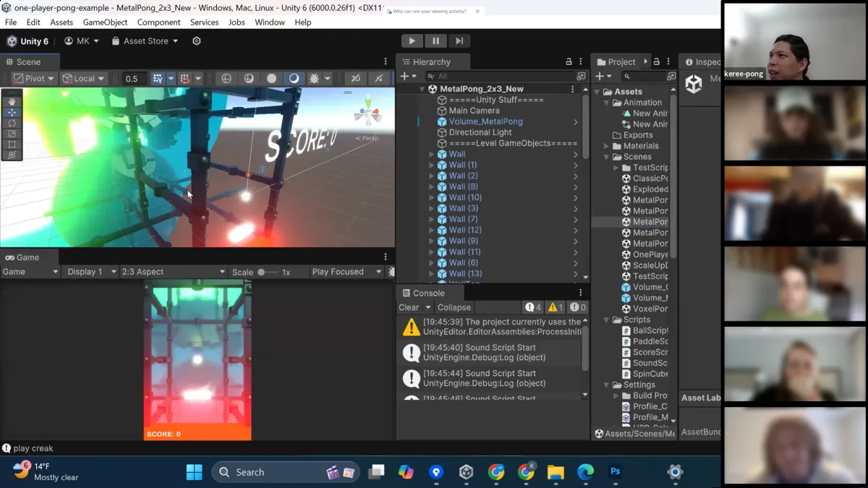Click the Game view gizmos bug icon
This screenshot has height=488, width=868.
pyautogui.click(x=392, y=272)
